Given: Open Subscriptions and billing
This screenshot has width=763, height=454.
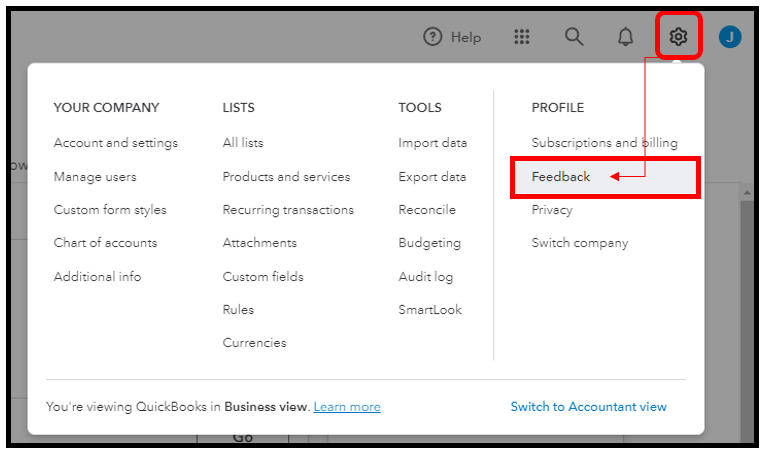Looking at the screenshot, I should 604,143.
